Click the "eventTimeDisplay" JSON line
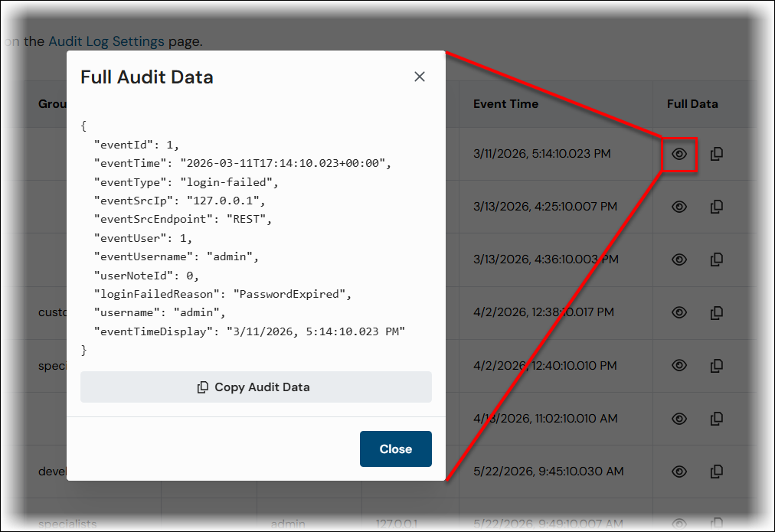This screenshot has width=775, height=532. [x=250, y=331]
